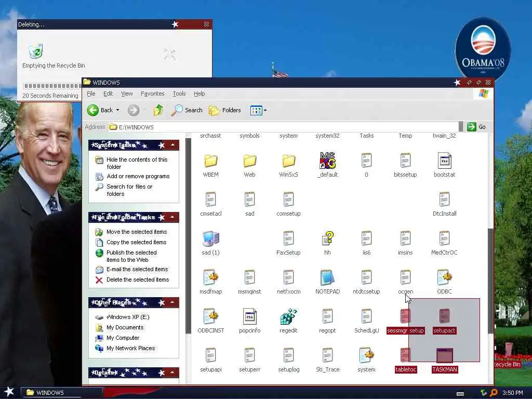Image resolution: width=532 pixels, height=399 pixels.
Task: Go up one folder level
Action: pos(158,110)
